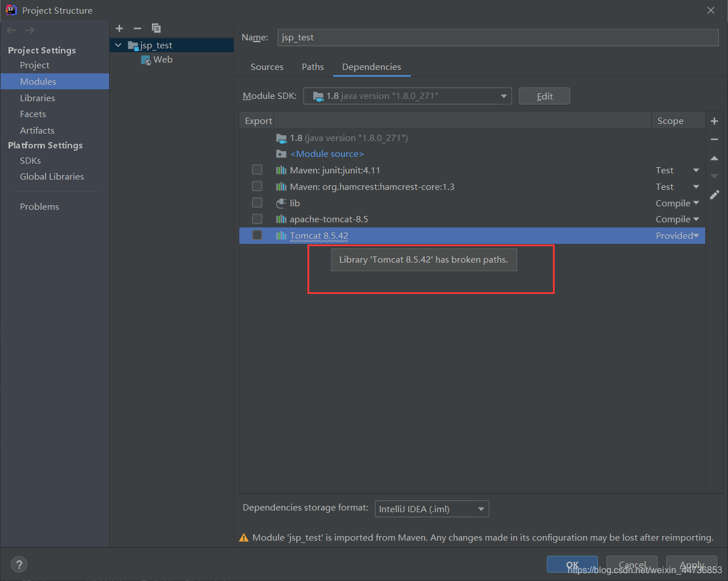Collapse the jsp_test module tree node
This screenshot has width=728, height=581.
tap(118, 45)
